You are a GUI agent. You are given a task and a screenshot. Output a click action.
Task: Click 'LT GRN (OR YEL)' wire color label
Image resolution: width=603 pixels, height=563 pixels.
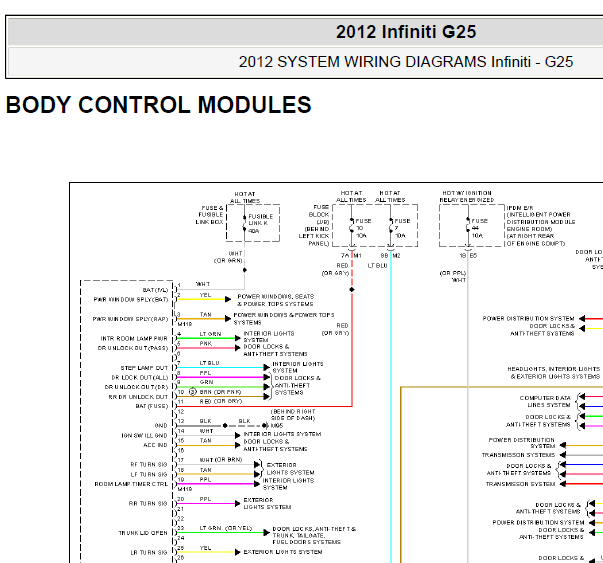[x=226, y=528]
